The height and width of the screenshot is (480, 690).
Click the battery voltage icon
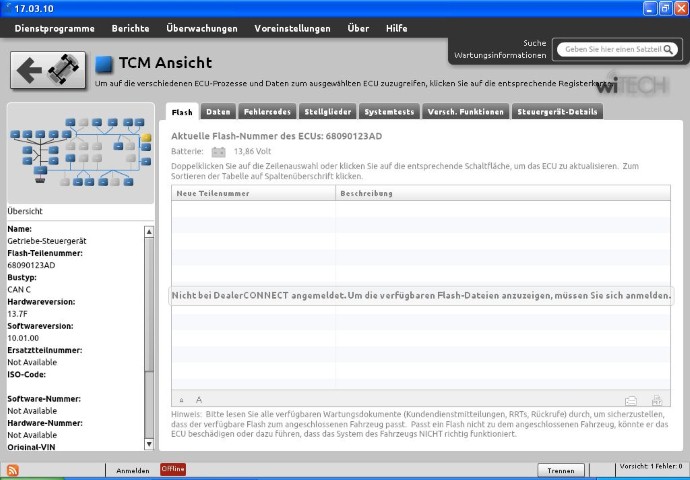click(x=218, y=152)
